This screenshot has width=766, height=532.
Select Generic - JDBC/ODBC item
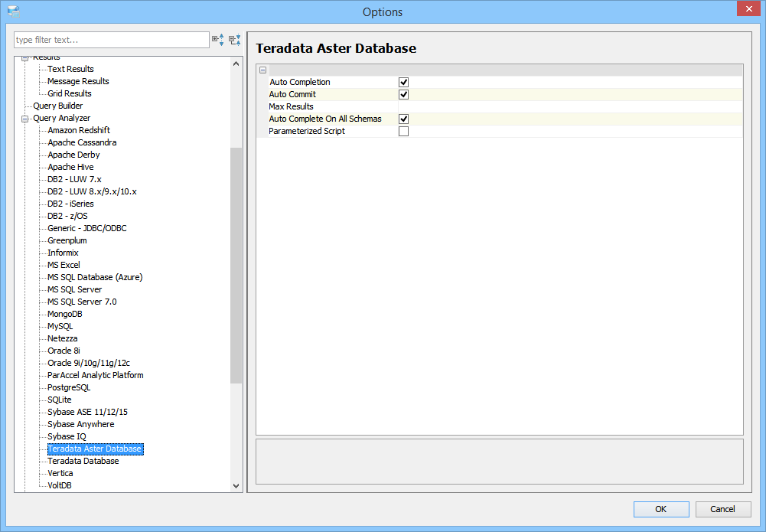tap(87, 227)
